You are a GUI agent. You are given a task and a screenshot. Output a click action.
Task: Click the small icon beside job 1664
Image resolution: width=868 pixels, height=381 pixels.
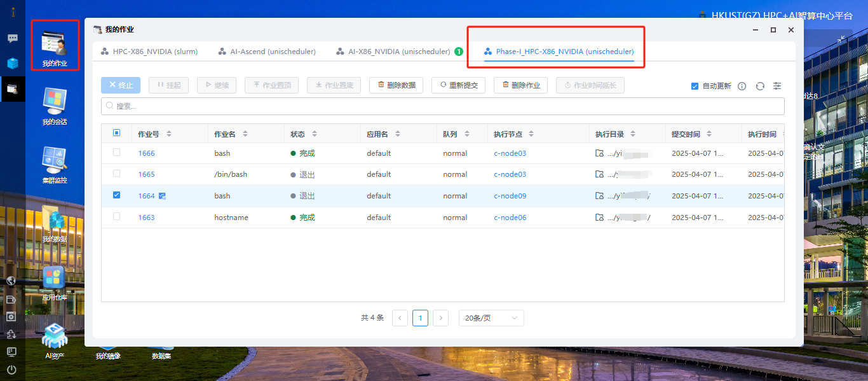pyautogui.click(x=162, y=196)
